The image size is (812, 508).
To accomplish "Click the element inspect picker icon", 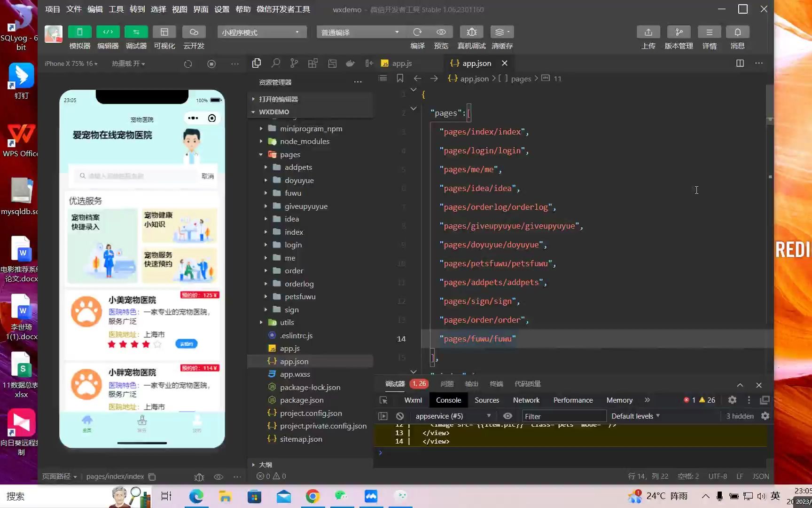I will [x=383, y=400].
